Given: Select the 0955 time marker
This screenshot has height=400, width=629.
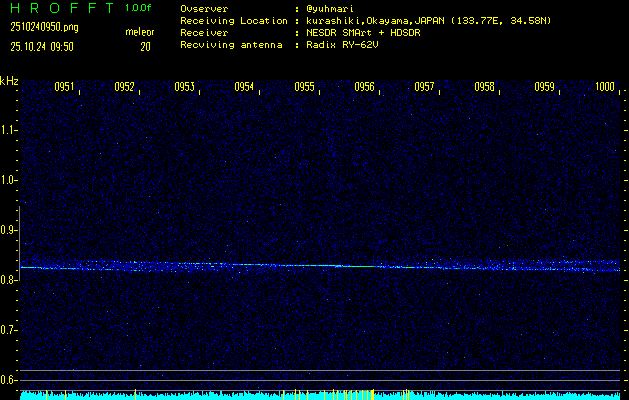Looking at the screenshot, I should pos(304,87).
